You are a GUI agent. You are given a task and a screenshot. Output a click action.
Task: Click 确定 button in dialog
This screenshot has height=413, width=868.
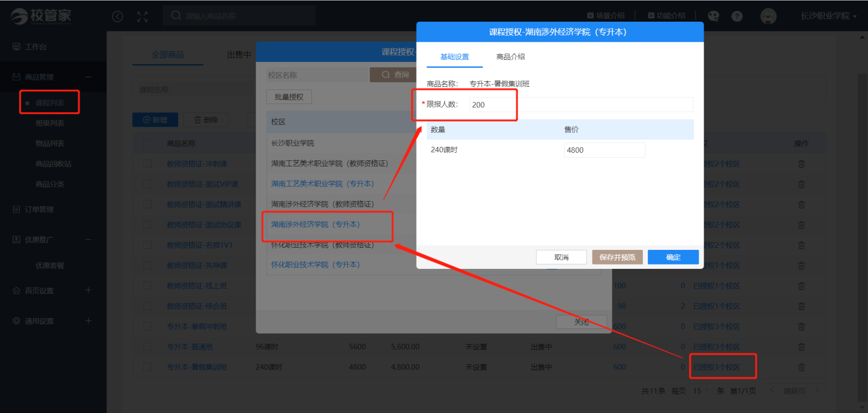point(673,257)
